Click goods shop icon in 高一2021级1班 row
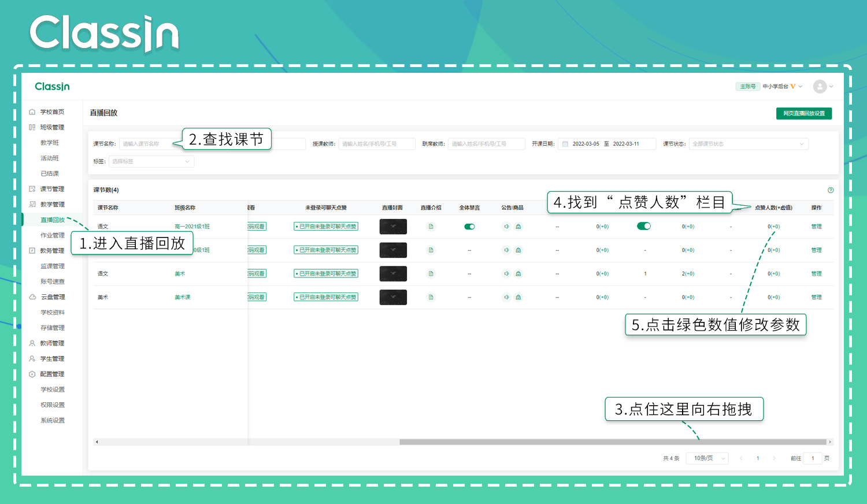The image size is (867, 504). click(518, 227)
